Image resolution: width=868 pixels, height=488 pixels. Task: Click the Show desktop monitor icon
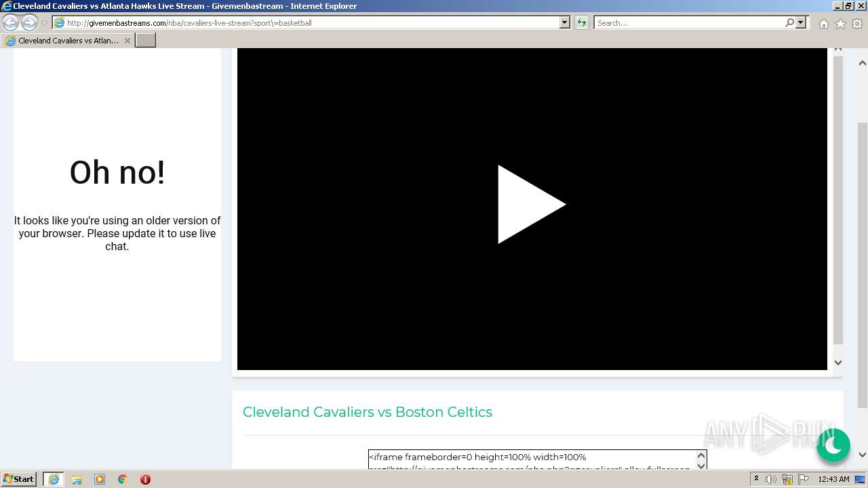pos(861,479)
